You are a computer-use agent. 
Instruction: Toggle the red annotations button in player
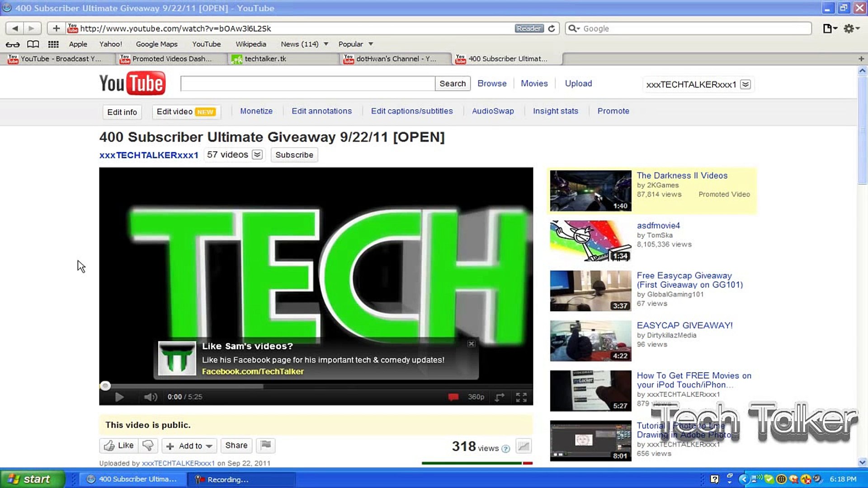point(453,397)
